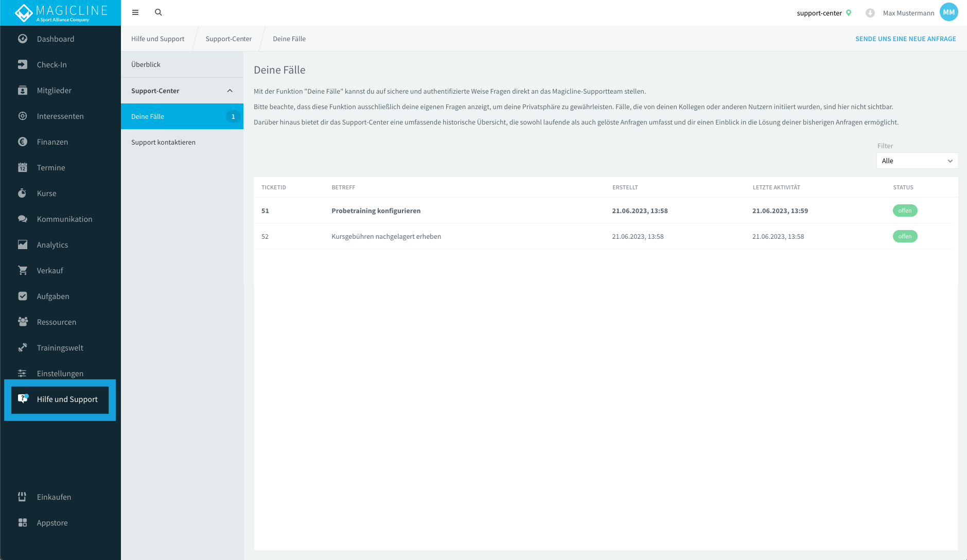Click the Finanzen euro icon

[x=23, y=142]
